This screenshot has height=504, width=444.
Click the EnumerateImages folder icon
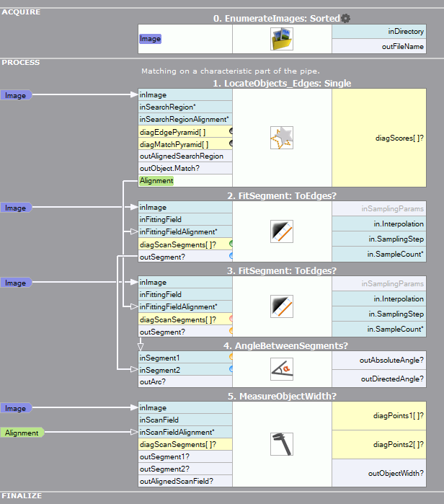[282, 39]
